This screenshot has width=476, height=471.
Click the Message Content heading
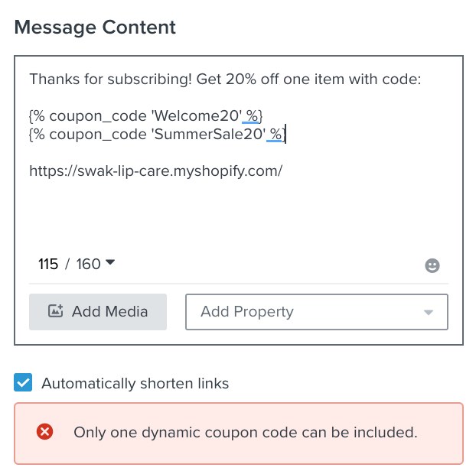[x=95, y=28]
